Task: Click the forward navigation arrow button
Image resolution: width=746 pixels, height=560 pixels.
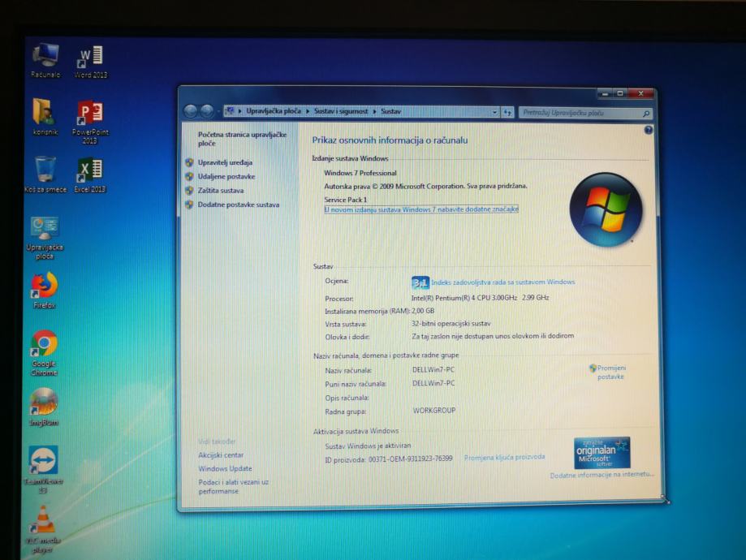Action: click(206, 111)
